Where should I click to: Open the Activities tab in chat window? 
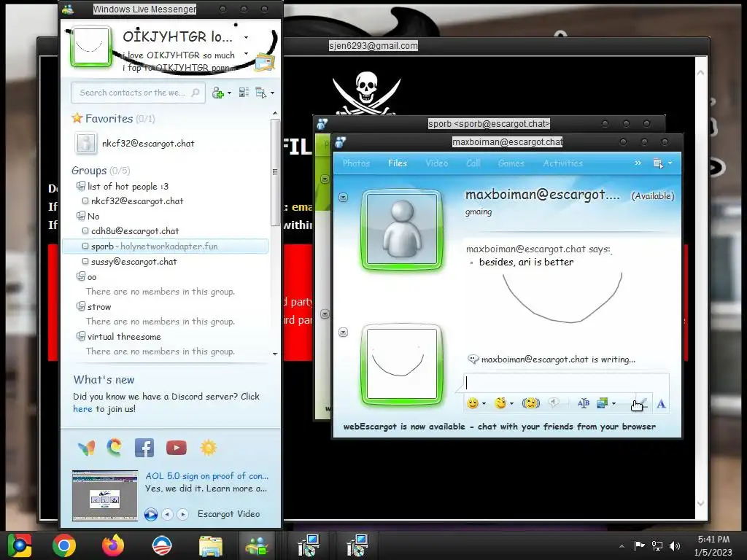pyautogui.click(x=562, y=163)
